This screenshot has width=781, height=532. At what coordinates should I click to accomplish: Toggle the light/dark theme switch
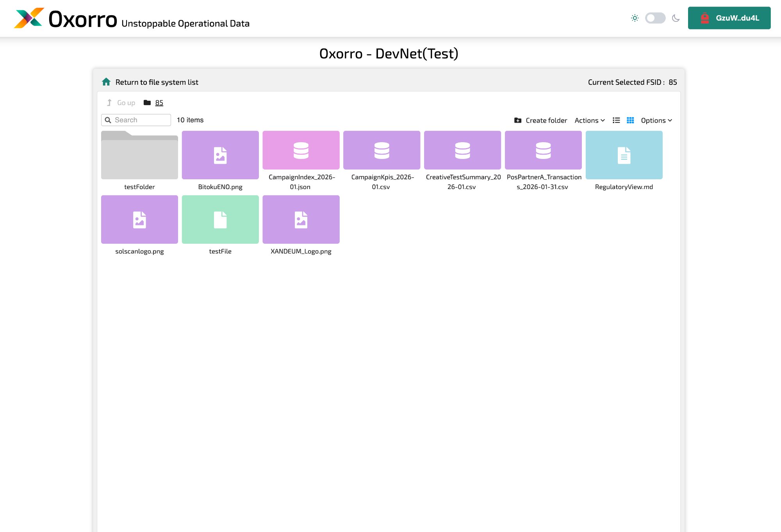tap(655, 18)
